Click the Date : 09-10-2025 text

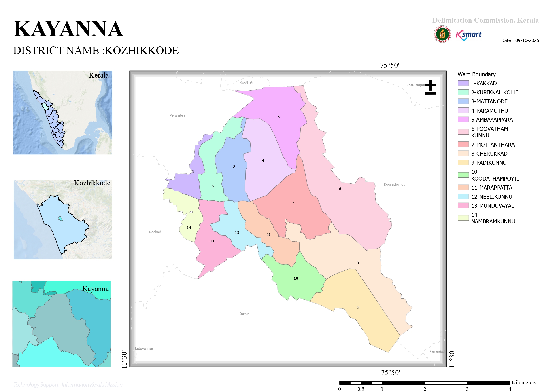520,40
